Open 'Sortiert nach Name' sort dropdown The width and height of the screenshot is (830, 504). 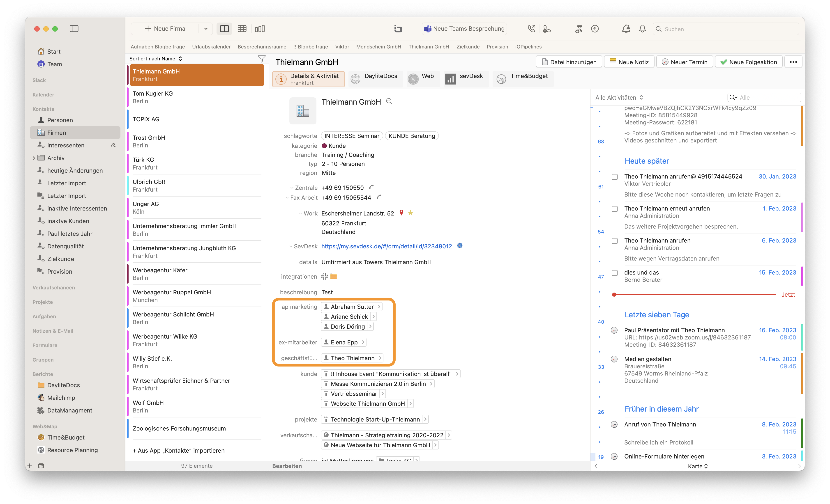click(156, 59)
